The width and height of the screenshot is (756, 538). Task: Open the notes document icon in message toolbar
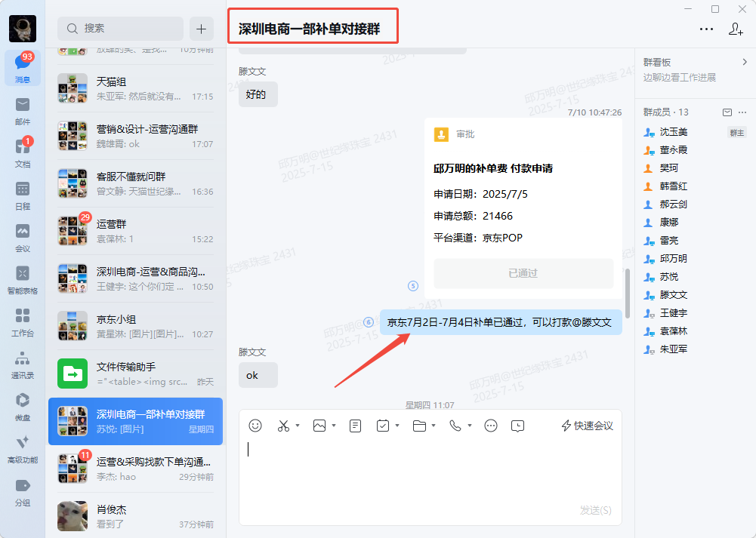tap(355, 426)
